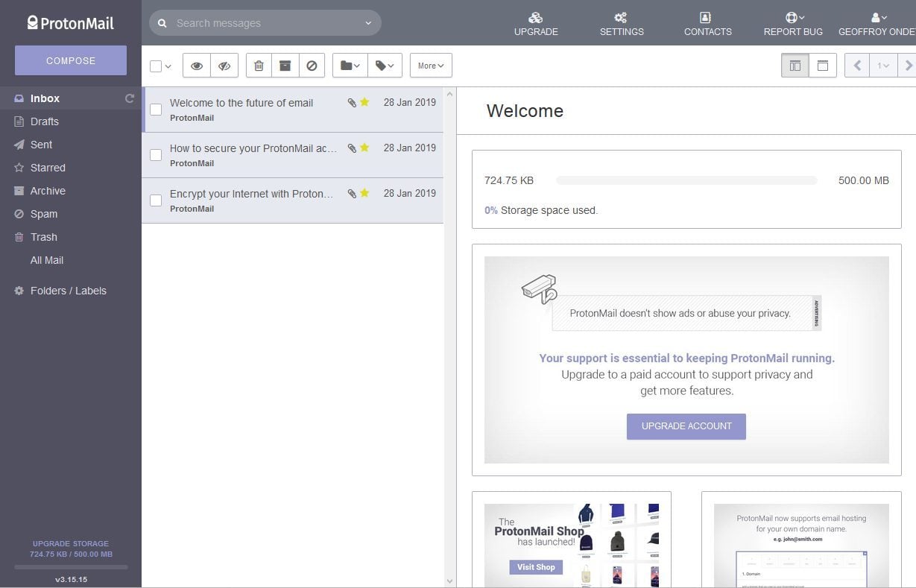This screenshot has height=588, width=916.
Task: Open the Geoffroy Onde account menu
Action: (876, 24)
